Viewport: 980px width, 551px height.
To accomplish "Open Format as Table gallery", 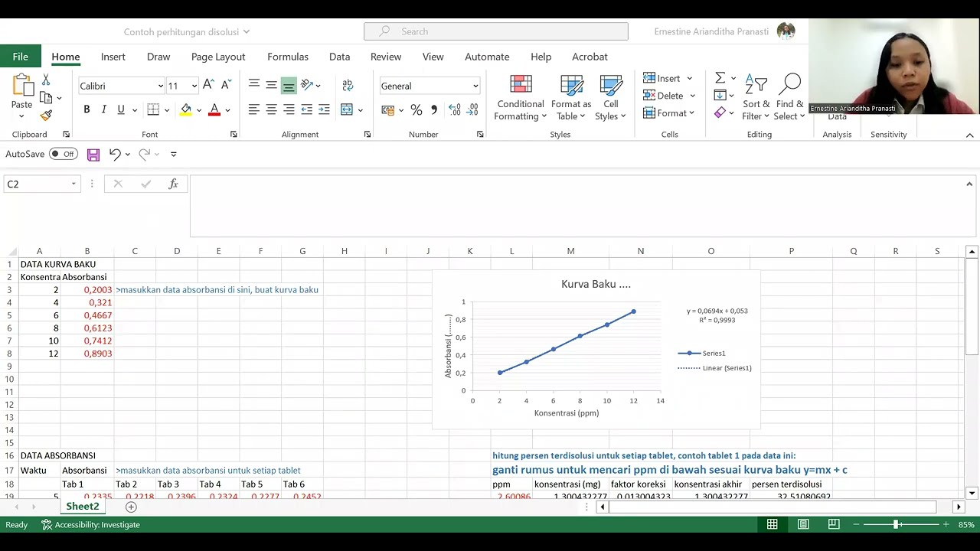I will [x=571, y=98].
